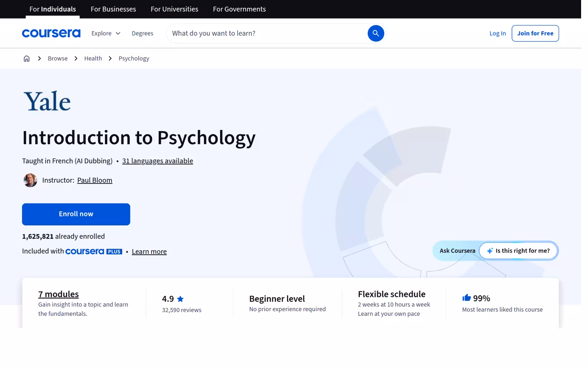Open instructor Paul Bloom's profile link
Viewport: 588px width, 368px height.
(x=95, y=180)
